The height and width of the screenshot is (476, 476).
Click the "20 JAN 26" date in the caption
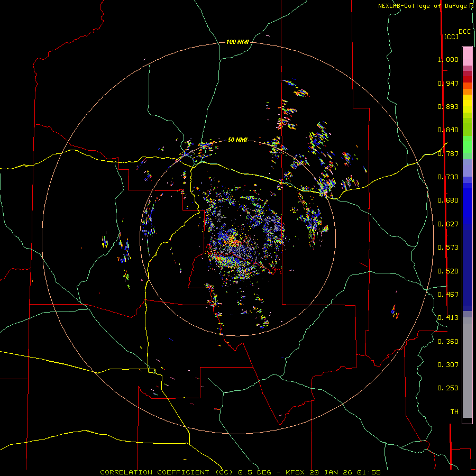tap(332, 472)
